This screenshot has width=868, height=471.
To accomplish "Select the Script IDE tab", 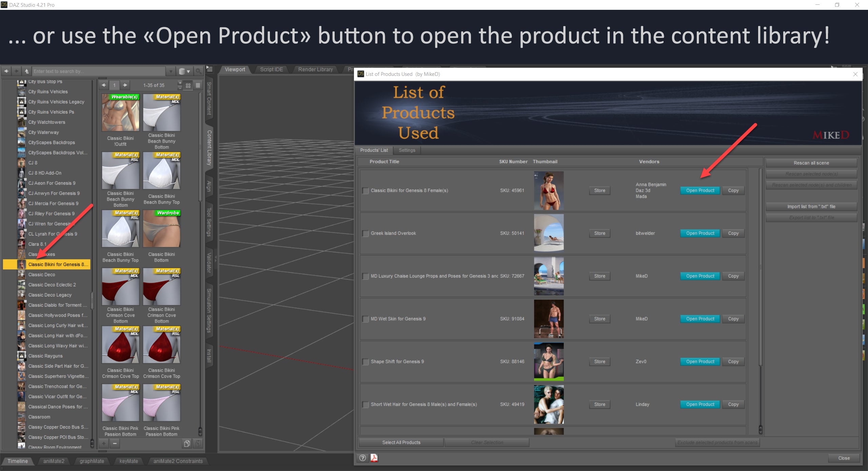I will pyautogui.click(x=271, y=69).
